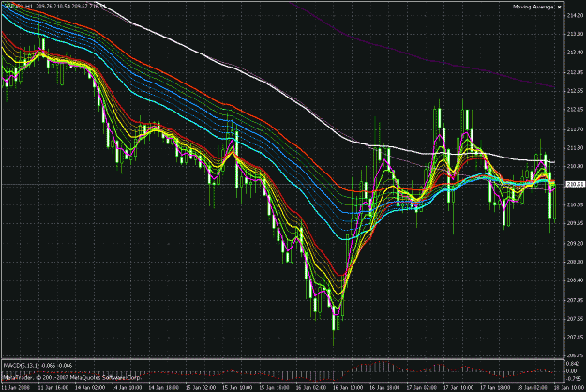
Task: Click the 208.40 price level label
Action: [x=576, y=279]
